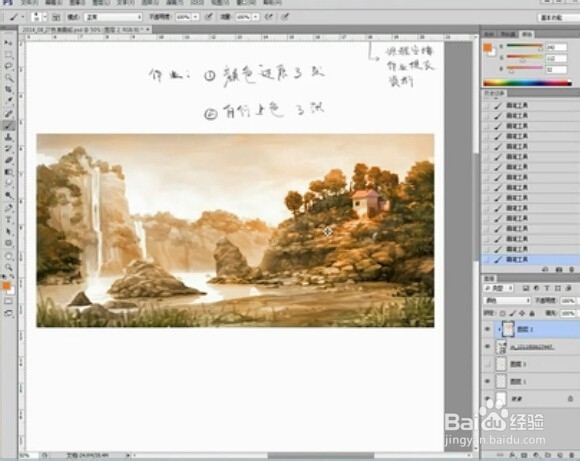The height and width of the screenshot is (461, 580).
Task: Select the Zoom tool
Action: (8, 267)
